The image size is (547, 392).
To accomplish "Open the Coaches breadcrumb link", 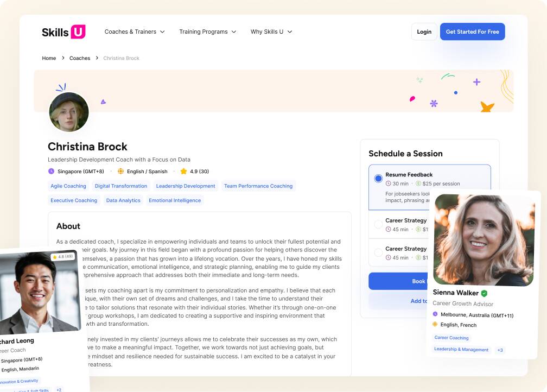I will 80,58.
